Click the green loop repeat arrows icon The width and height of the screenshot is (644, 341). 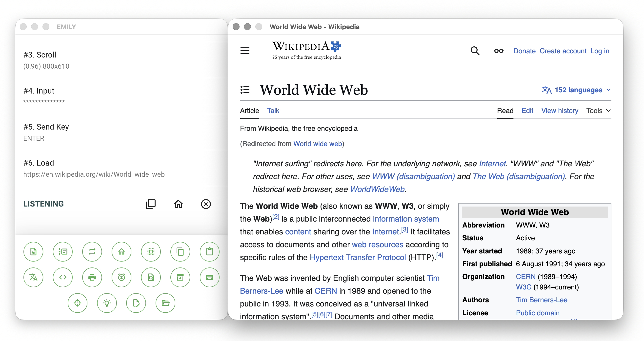point(92,252)
